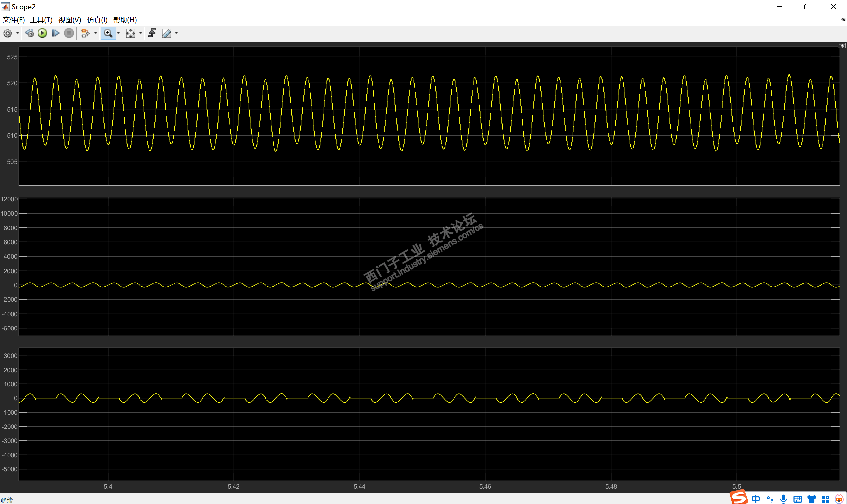Open the 仿真(I) menu
Viewport: 847px width, 504px height.
[x=97, y=20]
